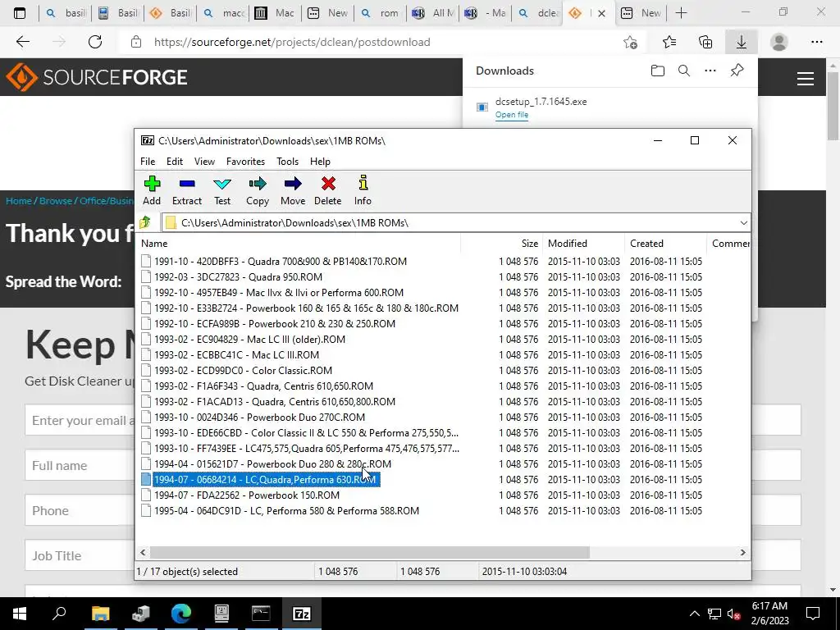This screenshot has width=840, height=630.
Task: Select LC, Performa 580 & Performa 588.ROM
Action: pyautogui.click(x=281, y=511)
